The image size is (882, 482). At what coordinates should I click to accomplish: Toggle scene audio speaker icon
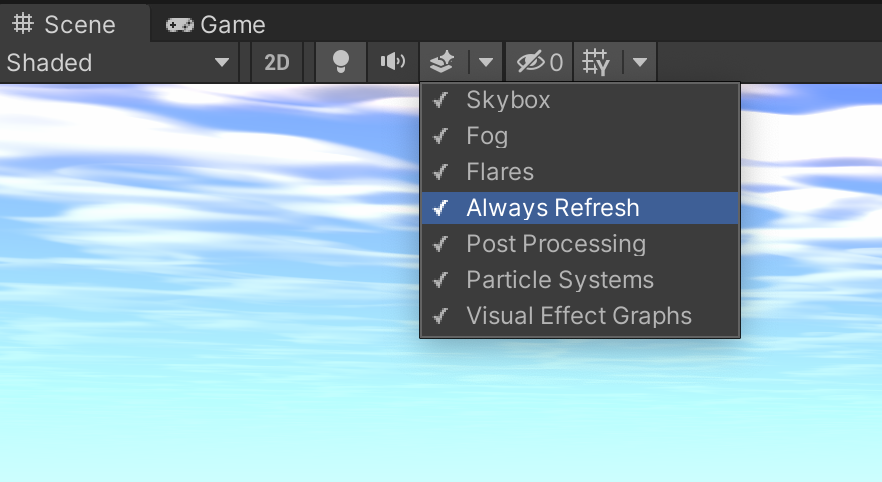click(393, 63)
